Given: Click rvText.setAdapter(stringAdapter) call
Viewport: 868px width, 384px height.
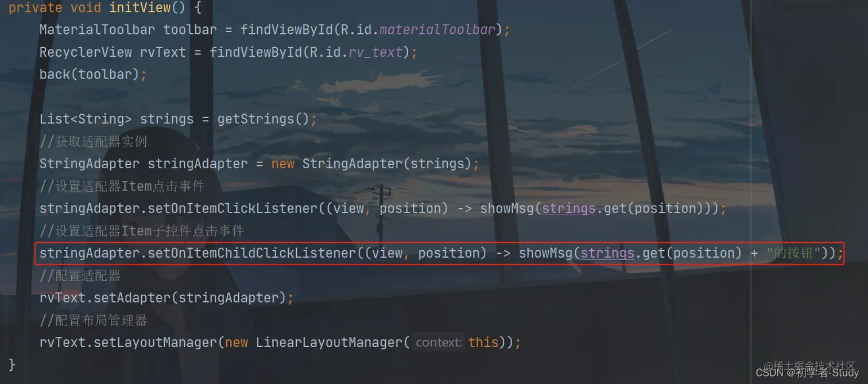Looking at the screenshot, I should 162,298.
